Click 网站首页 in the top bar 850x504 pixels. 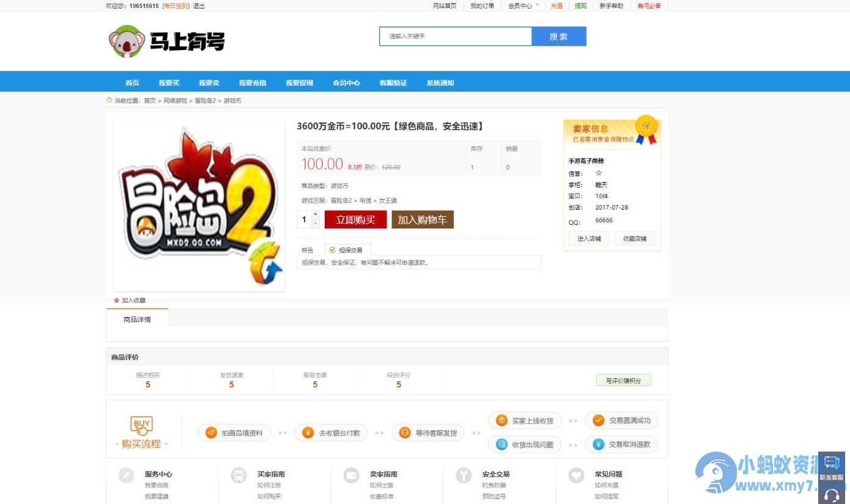point(445,5)
